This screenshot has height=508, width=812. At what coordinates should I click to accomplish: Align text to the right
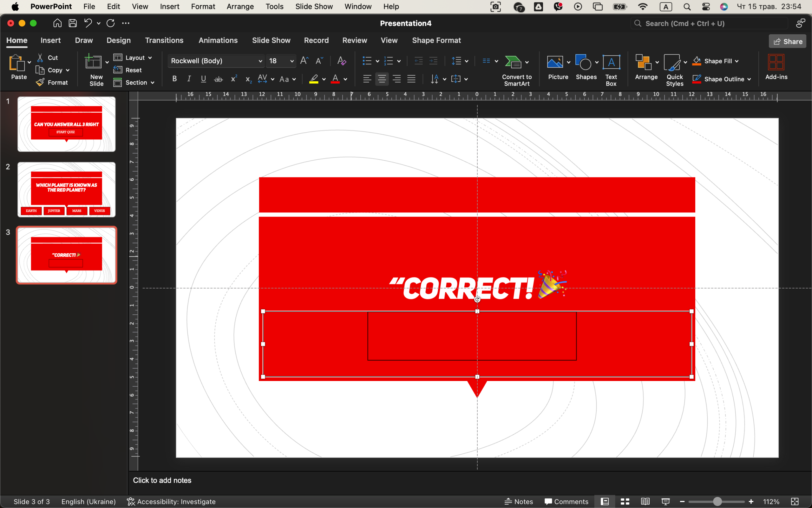pos(396,79)
